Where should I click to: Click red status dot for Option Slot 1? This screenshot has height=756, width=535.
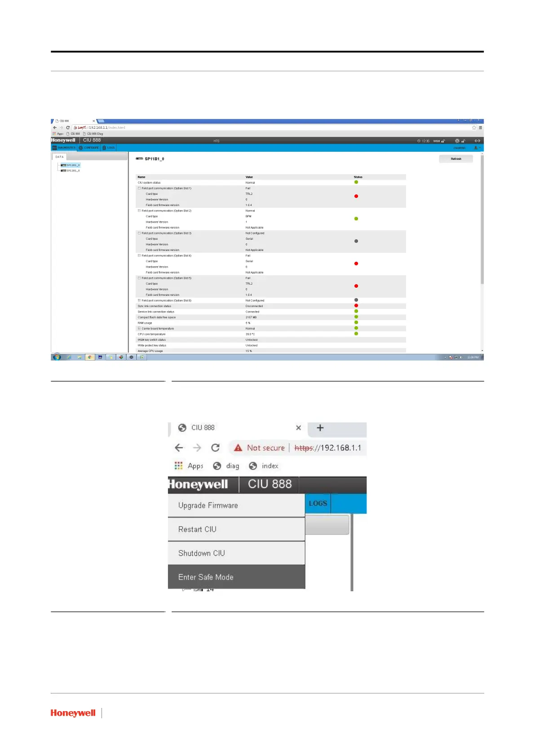pos(356,196)
